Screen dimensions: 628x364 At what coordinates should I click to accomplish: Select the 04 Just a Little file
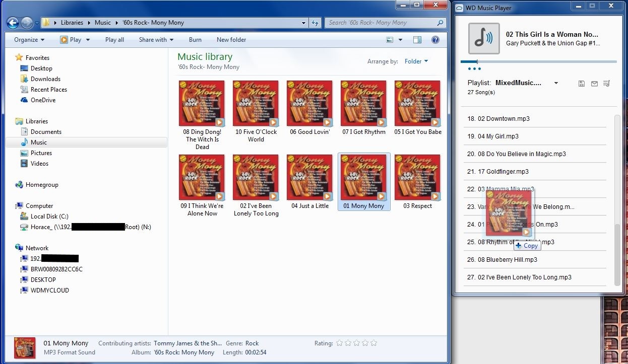point(309,182)
